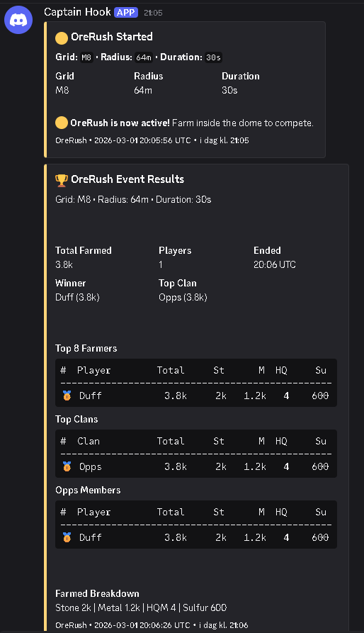Click the gold medal in Opps Members table
This screenshot has height=633, width=364.
[67, 537]
